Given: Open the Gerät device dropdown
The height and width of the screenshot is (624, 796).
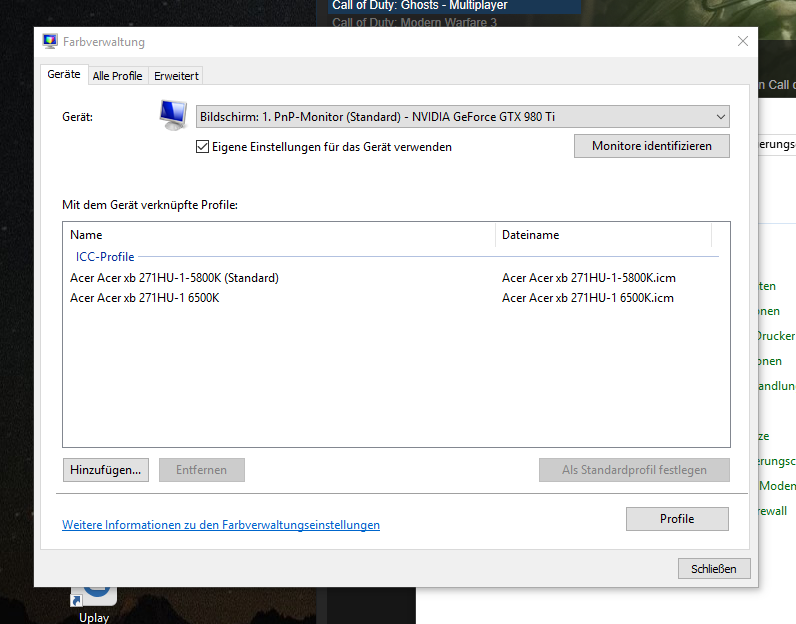Looking at the screenshot, I should [462, 117].
